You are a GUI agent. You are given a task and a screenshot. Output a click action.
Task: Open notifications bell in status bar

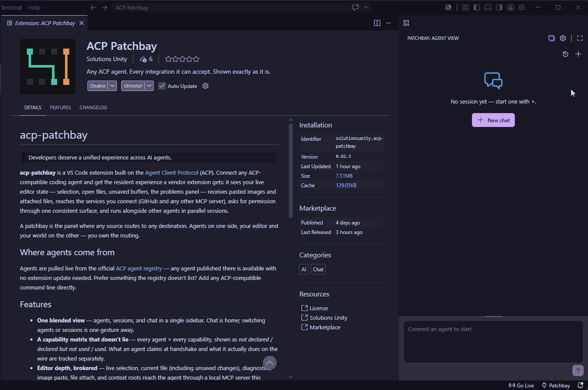click(x=580, y=385)
